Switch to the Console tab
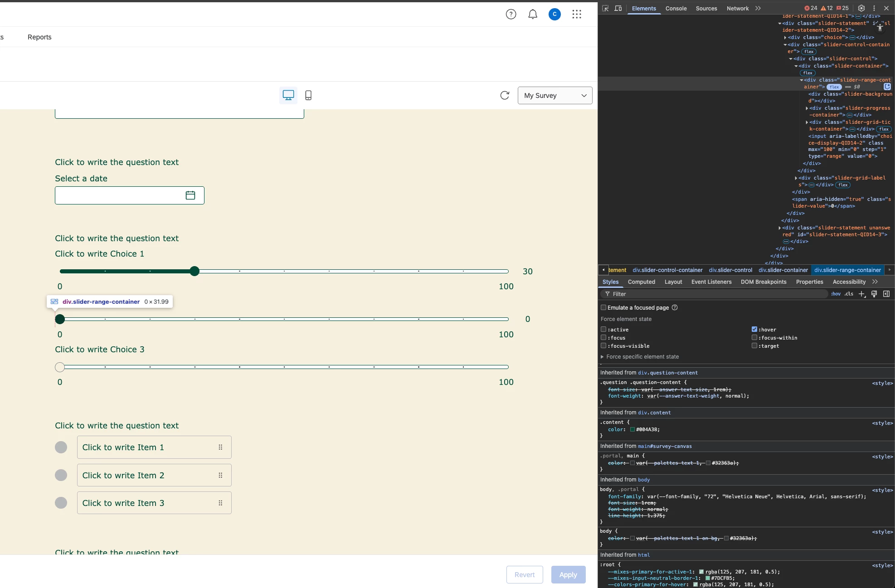Image resolution: width=895 pixels, height=588 pixels. [676, 8]
